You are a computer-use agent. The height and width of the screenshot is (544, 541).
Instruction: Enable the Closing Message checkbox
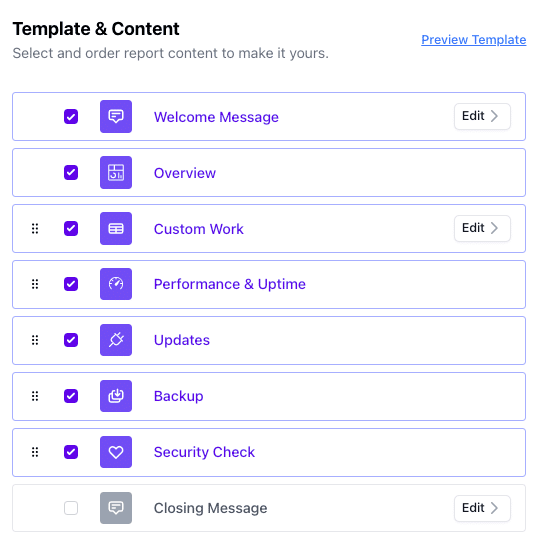[x=71, y=508]
